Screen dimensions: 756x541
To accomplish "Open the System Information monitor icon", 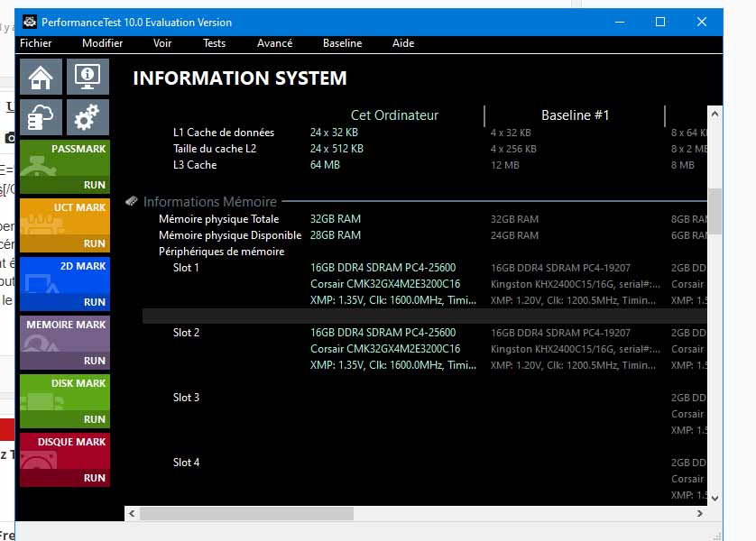I will [x=88, y=78].
